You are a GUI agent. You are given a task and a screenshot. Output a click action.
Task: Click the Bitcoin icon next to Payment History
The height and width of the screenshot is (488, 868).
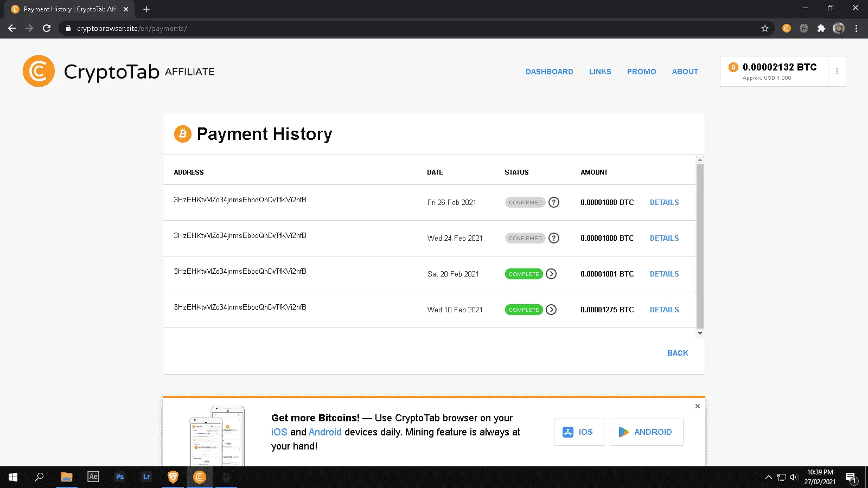(183, 134)
